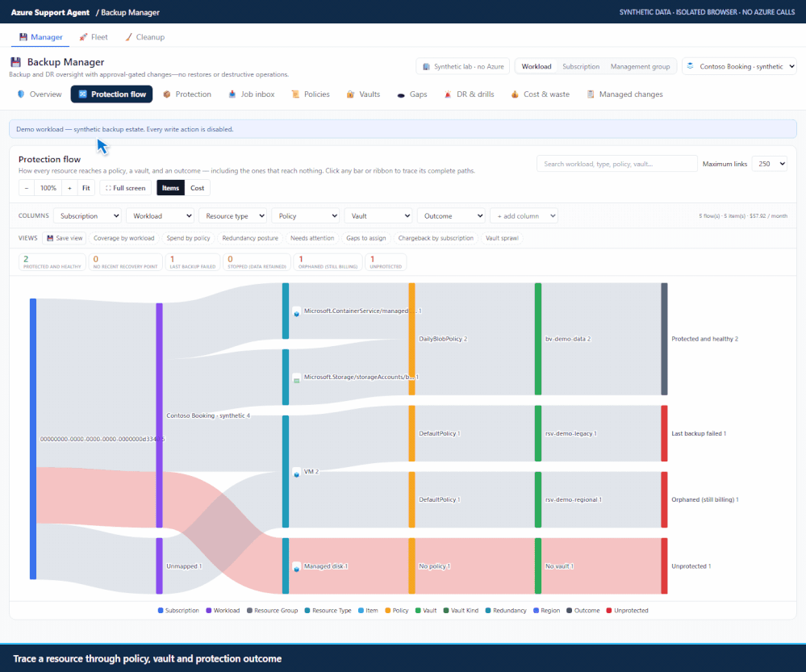Click the Cleanup broom icon
This screenshot has height=672, width=806.
pyautogui.click(x=128, y=37)
